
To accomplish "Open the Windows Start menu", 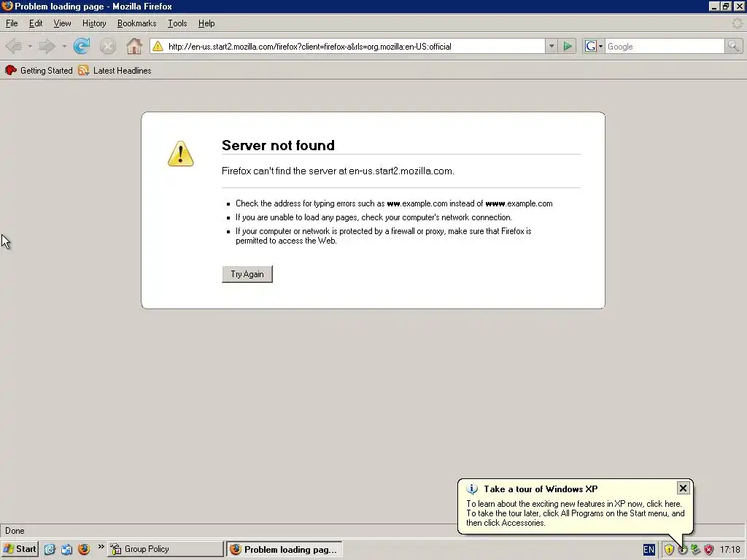I will [x=20, y=549].
